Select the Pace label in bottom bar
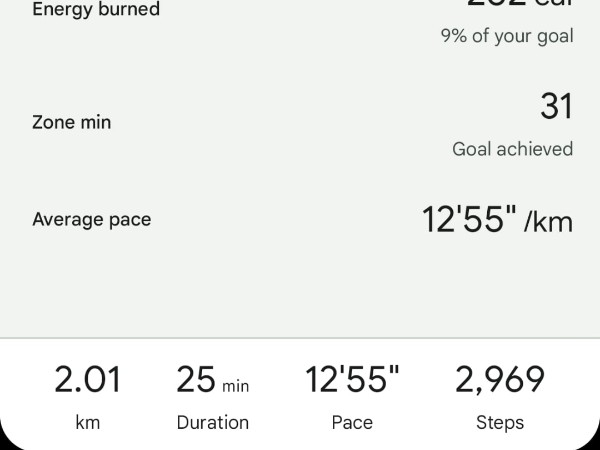The image size is (600, 450). (352, 422)
